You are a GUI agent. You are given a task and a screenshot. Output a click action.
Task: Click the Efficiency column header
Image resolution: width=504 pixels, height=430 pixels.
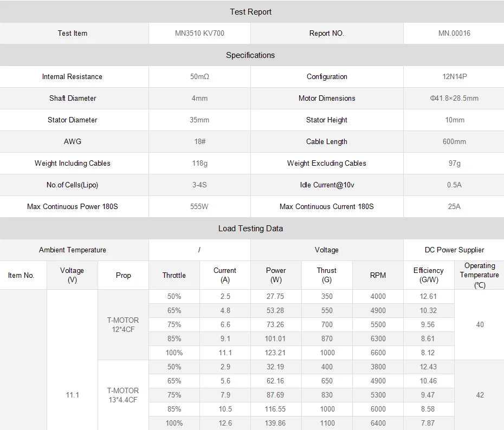(428, 275)
